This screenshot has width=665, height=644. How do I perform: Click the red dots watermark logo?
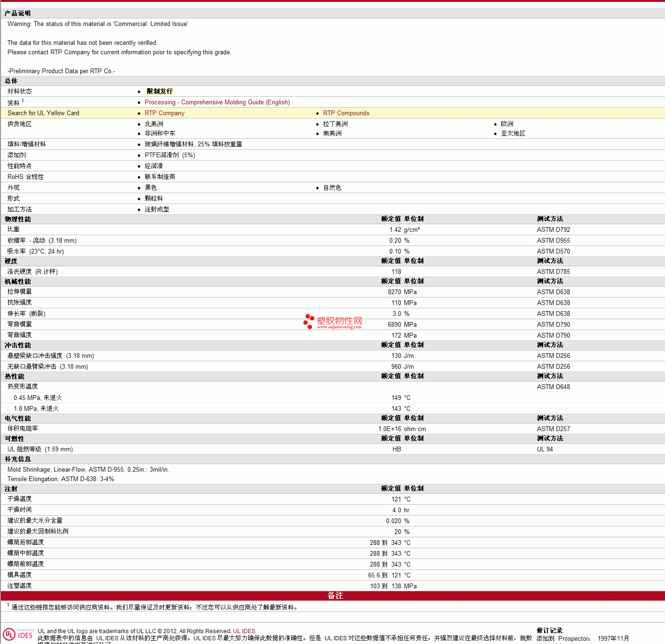(x=309, y=322)
